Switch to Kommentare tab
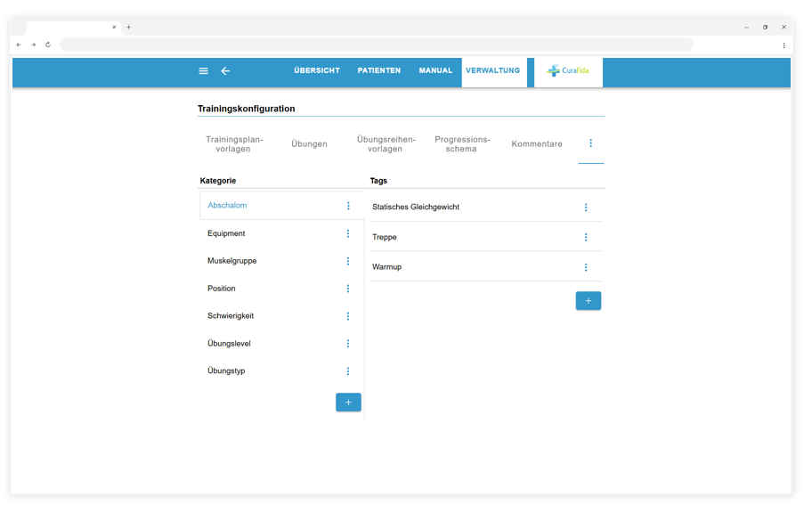Viewport: 812px width, 505px height. tap(537, 144)
